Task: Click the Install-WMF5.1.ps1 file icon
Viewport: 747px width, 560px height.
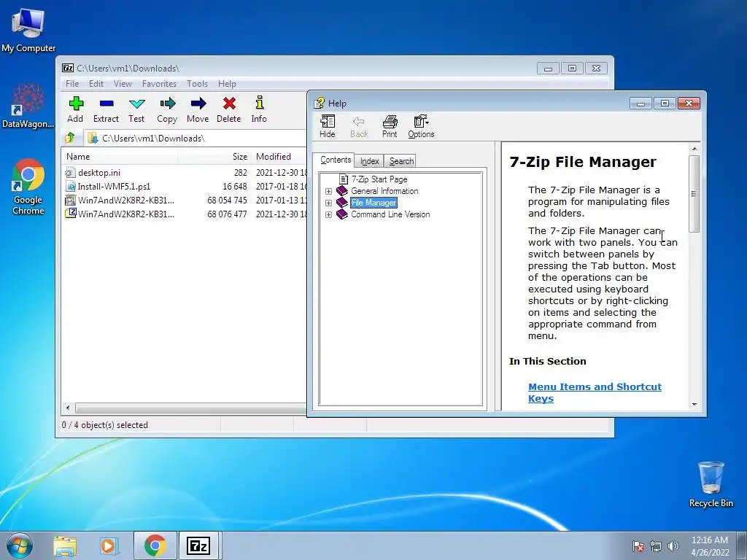Action: click(71, 186)
